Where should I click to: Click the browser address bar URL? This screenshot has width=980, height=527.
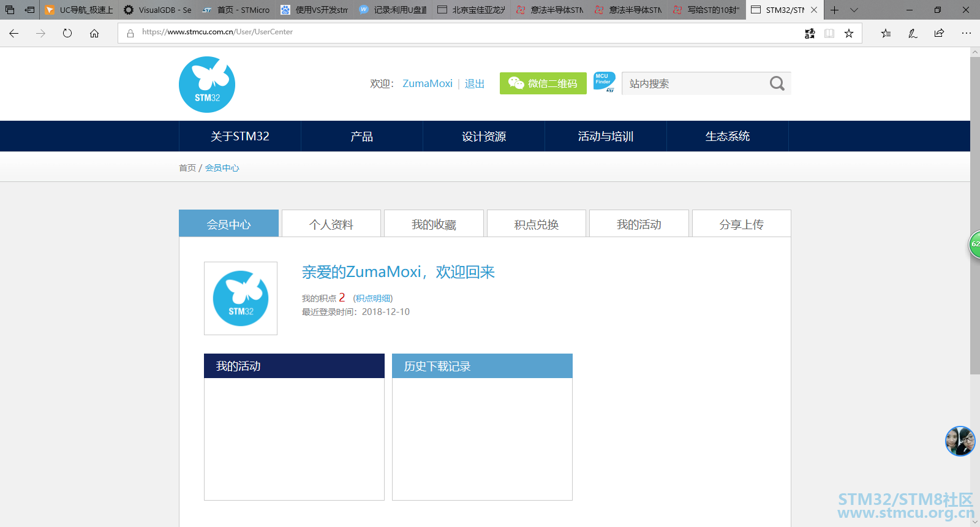[x=217, y=32]
